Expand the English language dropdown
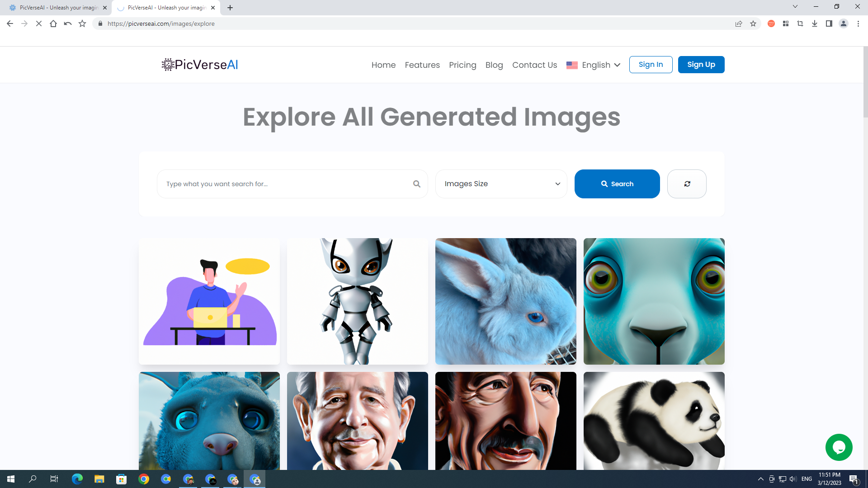 pos(593,65)
